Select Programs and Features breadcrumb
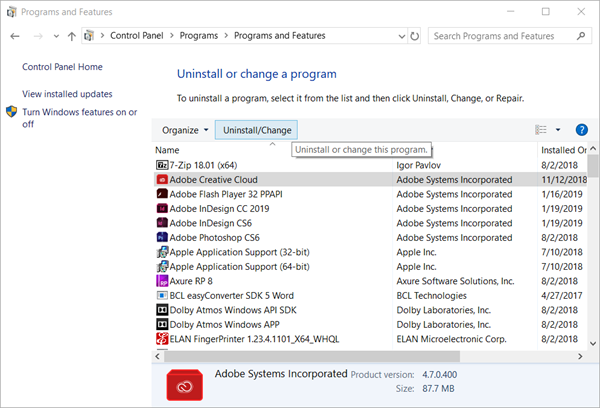This screenshot has height=408, width=600. 279,36
